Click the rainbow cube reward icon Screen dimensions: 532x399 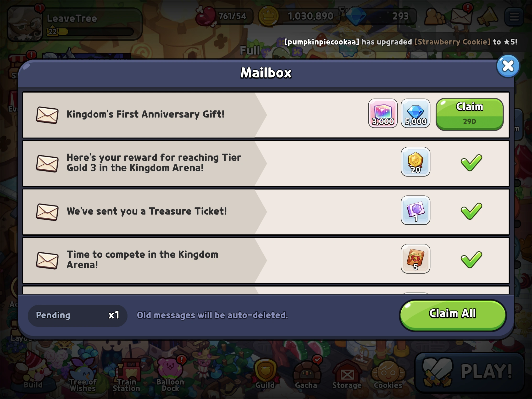[383, 113]
